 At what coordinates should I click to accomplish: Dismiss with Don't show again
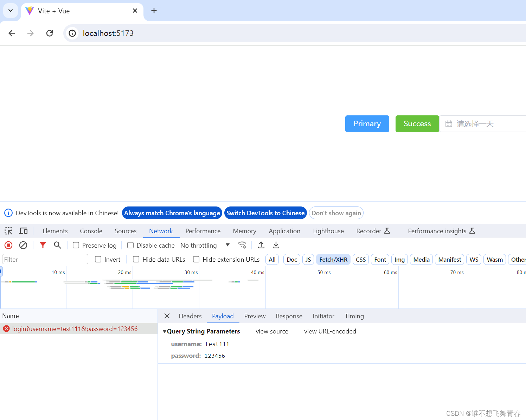coord(336,213)
